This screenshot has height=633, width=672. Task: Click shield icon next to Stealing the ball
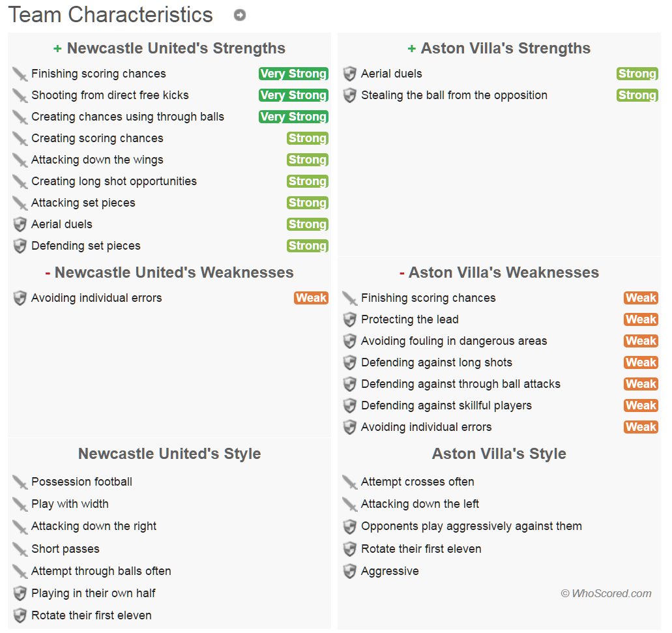pos(350,95)
